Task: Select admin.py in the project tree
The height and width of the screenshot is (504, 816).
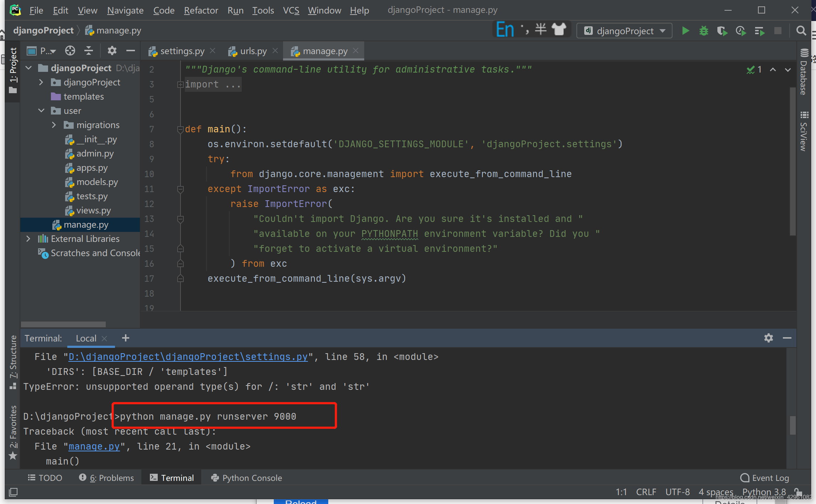Action: tap(95, 153)
